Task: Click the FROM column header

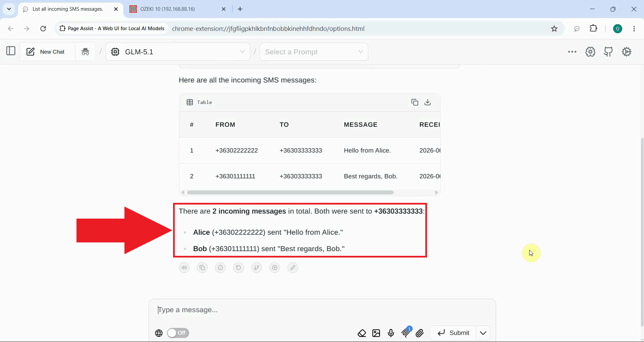Action: click(225, 124)
